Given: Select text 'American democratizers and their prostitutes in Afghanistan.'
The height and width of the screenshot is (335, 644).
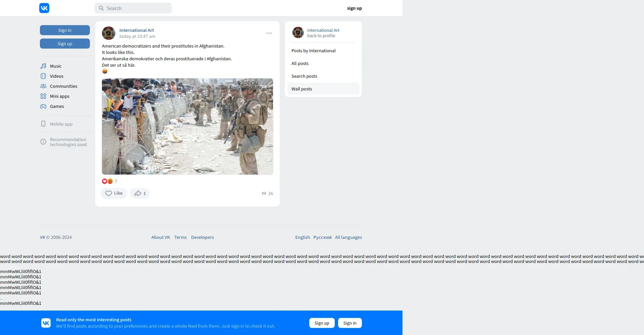Looking at the screenshot, I should (x=163, y=46).
